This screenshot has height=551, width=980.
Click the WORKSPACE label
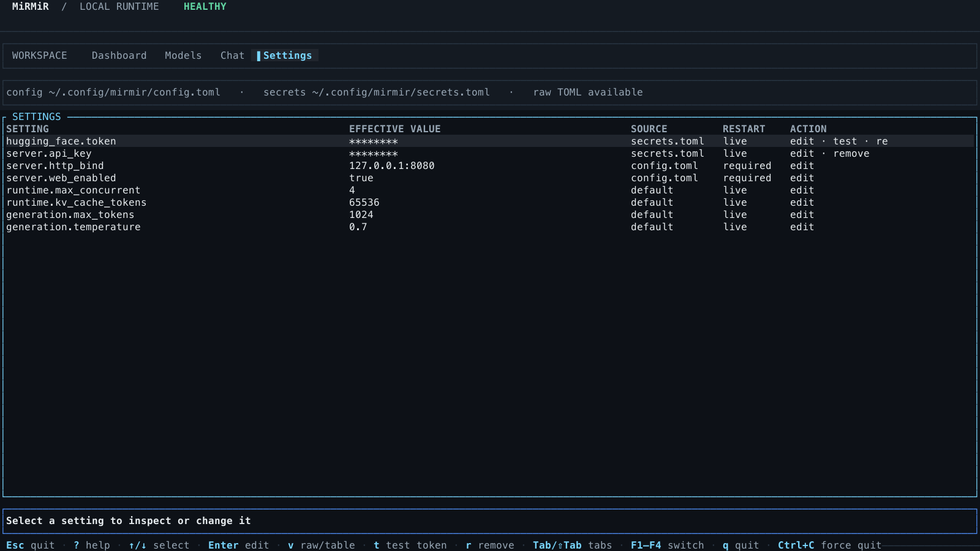[40, 56]
